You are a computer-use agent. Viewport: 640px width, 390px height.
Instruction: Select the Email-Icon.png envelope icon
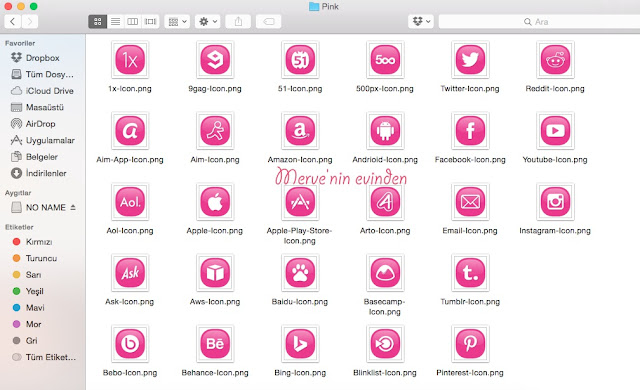470,202
